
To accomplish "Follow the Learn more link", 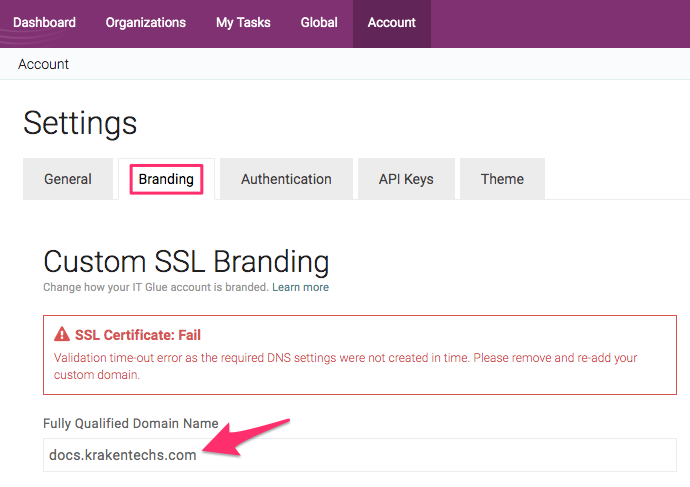I will [x=300, y=287].
